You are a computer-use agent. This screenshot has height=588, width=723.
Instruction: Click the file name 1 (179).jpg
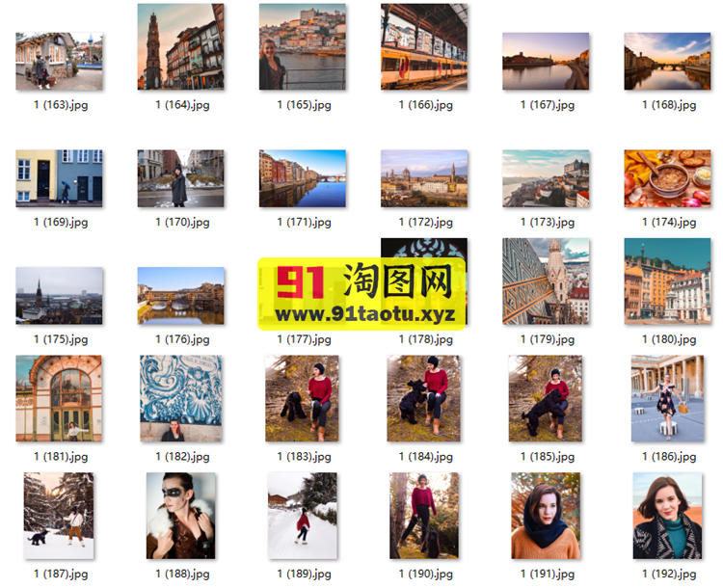coord(548,339)
